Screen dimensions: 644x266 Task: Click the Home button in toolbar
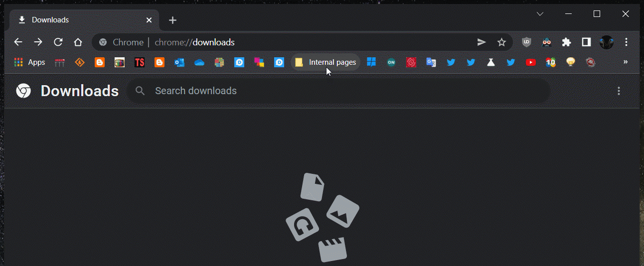(78, 42)
